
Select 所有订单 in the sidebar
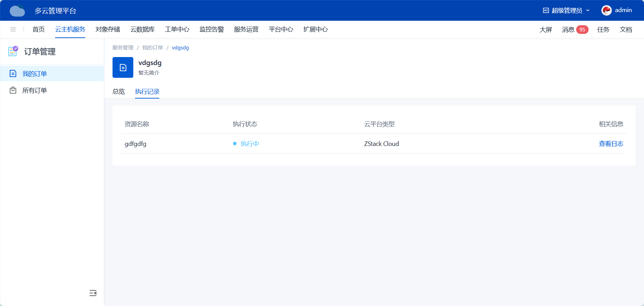[x=52, y=91]
